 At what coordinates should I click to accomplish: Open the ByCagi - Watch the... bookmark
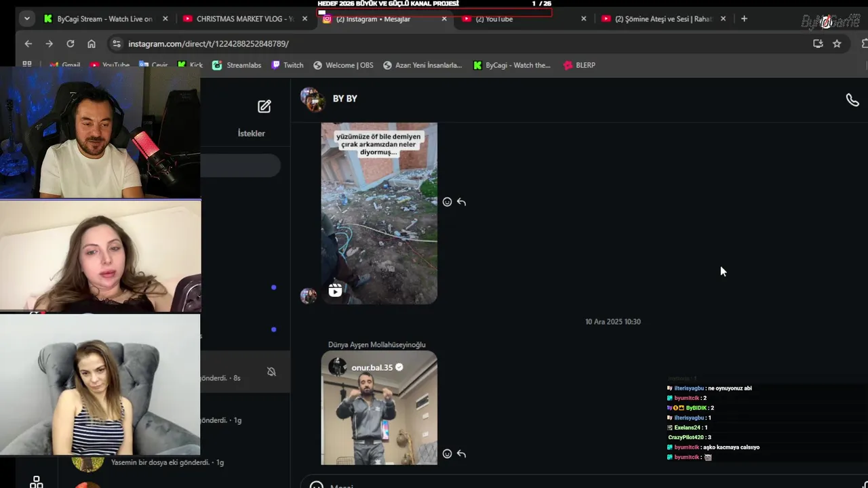(512, 65)
